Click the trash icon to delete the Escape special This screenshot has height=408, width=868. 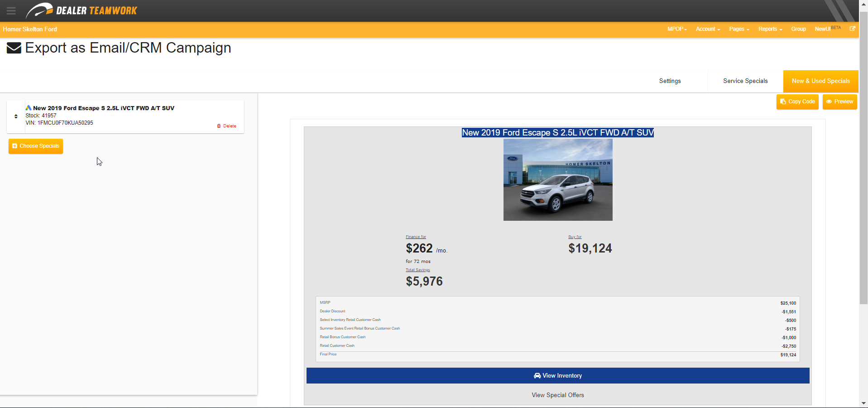click(219, 126)
